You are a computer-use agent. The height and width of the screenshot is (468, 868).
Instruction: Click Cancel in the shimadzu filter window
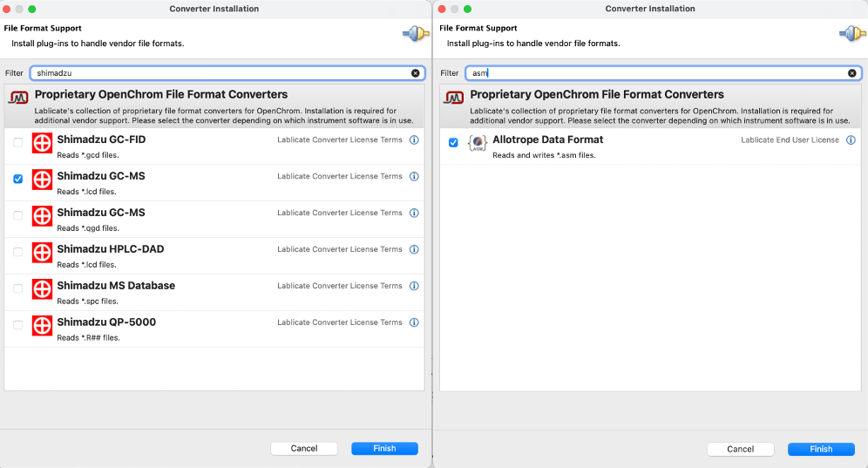tap(304, 449)
